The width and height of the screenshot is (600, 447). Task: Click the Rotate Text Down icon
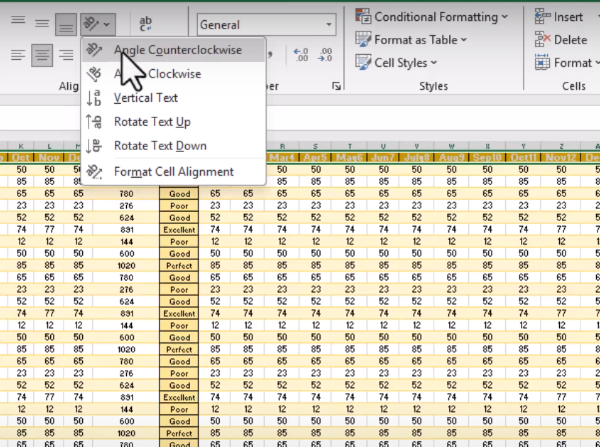pyautogui.click(x=95, y=146)
